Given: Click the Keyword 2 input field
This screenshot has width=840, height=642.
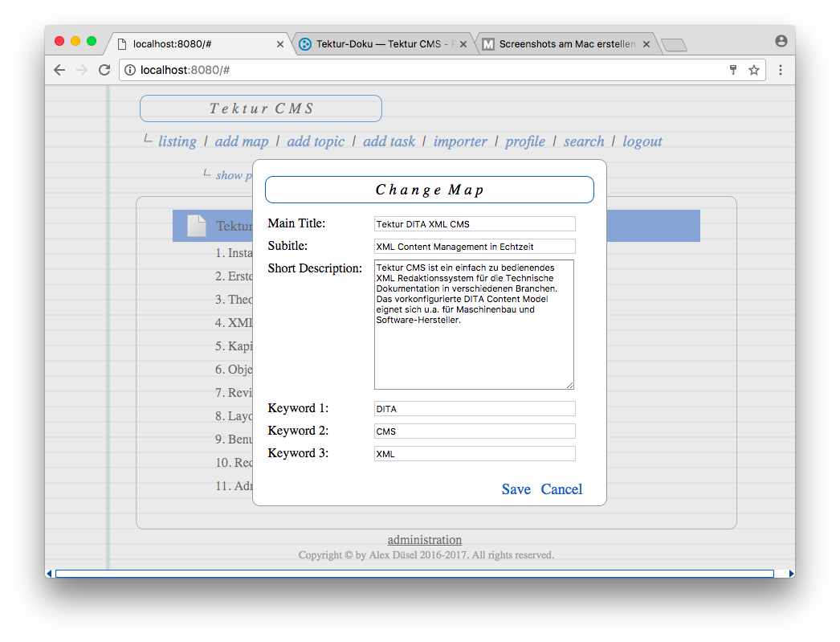Looking at the screenshot, I should click(475, 431).
